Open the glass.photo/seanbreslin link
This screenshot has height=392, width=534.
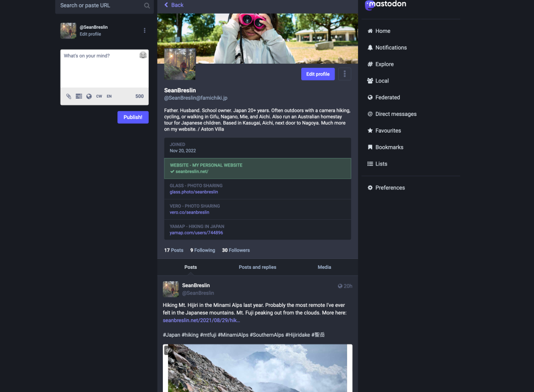pyautogui.click(x=194, y=192)
